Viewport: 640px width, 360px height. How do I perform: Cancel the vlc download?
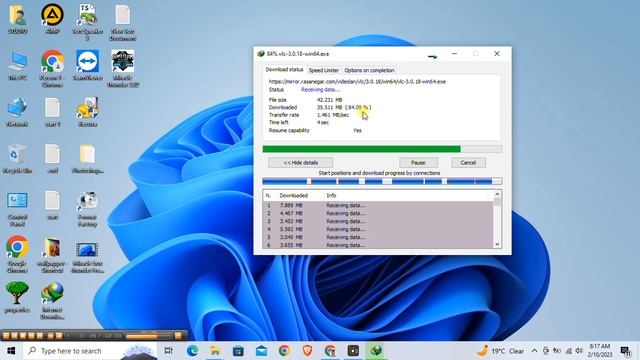468,162
